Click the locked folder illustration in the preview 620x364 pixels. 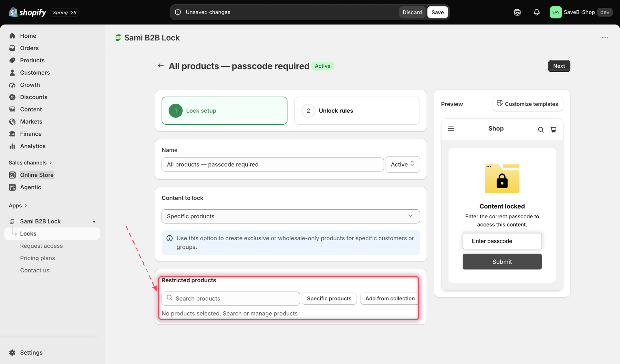pos(502,179)
